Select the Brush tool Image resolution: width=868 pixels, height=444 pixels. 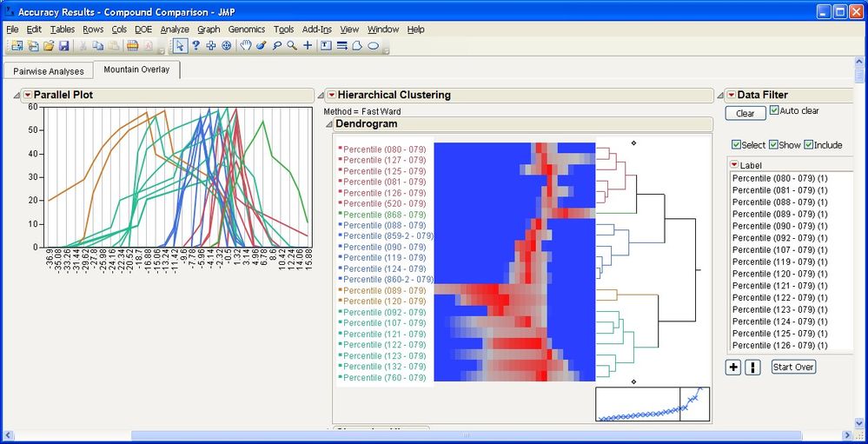(x=262, y=46)
